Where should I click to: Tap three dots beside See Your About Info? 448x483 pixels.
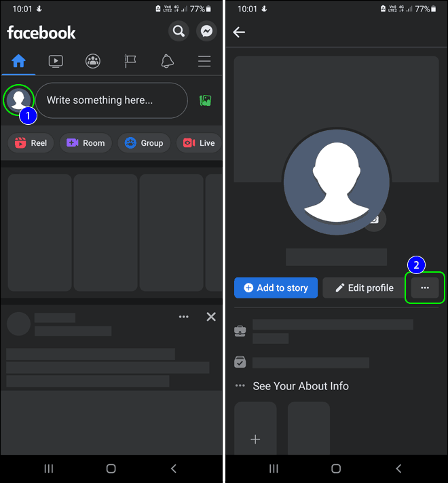pyautogui.click(x=240, y=386)
